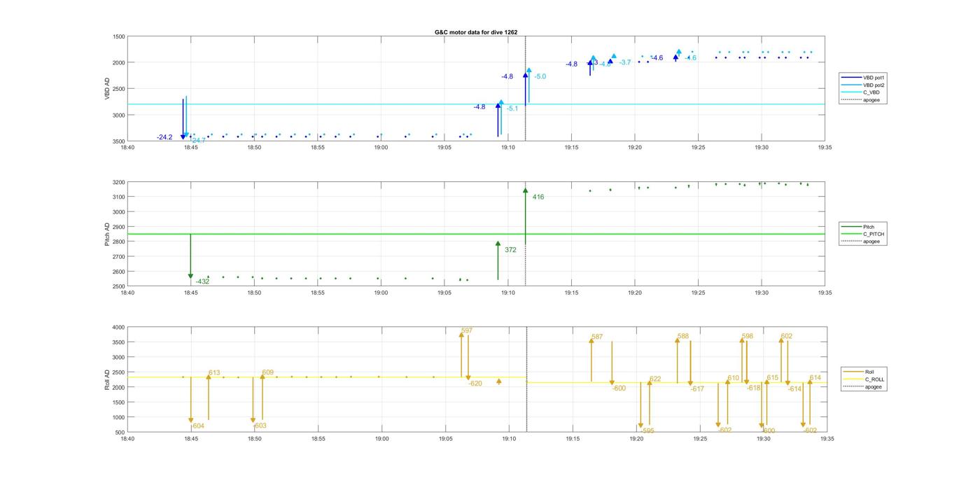980x485 pixels.
Task: Click the '372' pitch data label
Action: tap(510, 250)
